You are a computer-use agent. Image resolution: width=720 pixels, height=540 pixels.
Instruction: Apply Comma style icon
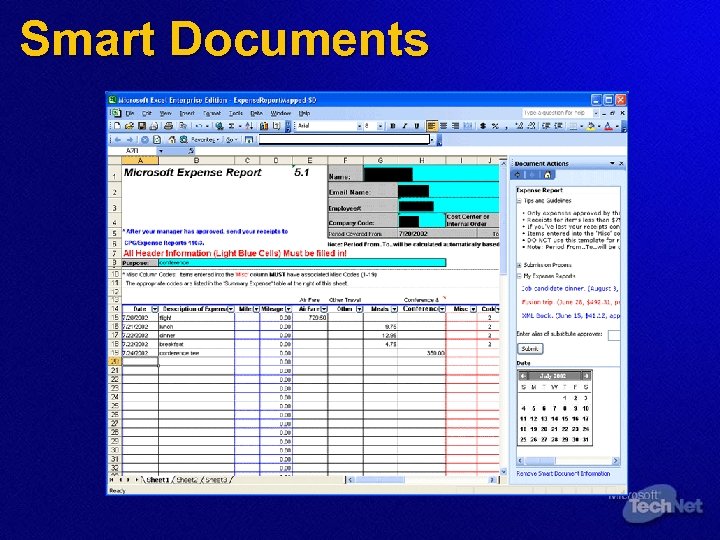pyautogui.click(x=506, y=126)
